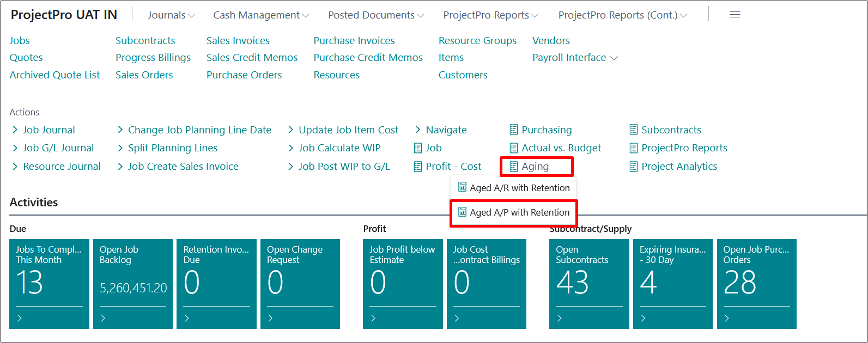868x343 pixels.
Task: Click the icon beside Aged A/P with Retention
Action: pos(462,212)
